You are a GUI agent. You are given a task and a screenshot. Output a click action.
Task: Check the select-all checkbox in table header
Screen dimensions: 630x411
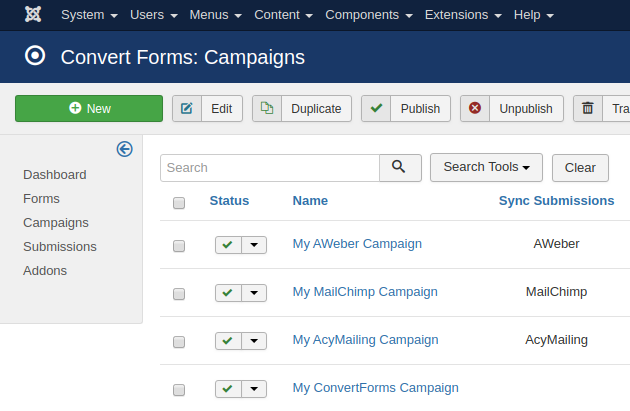[179, 203]
